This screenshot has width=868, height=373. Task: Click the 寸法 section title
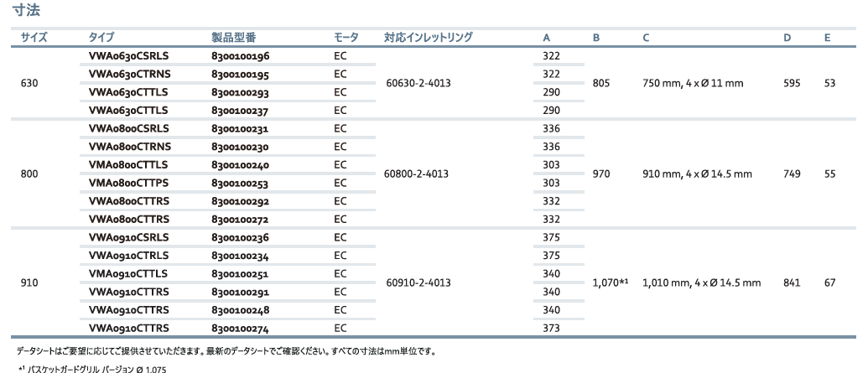(27, 10)
